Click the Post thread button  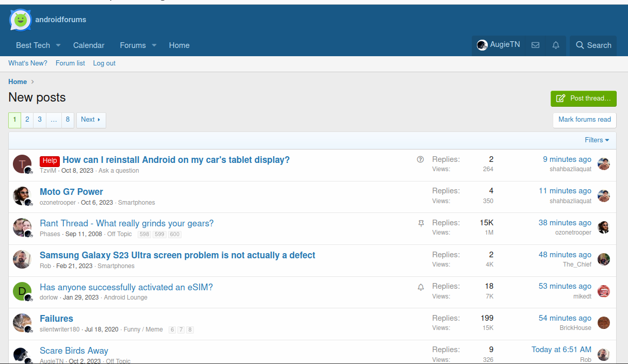584,98
